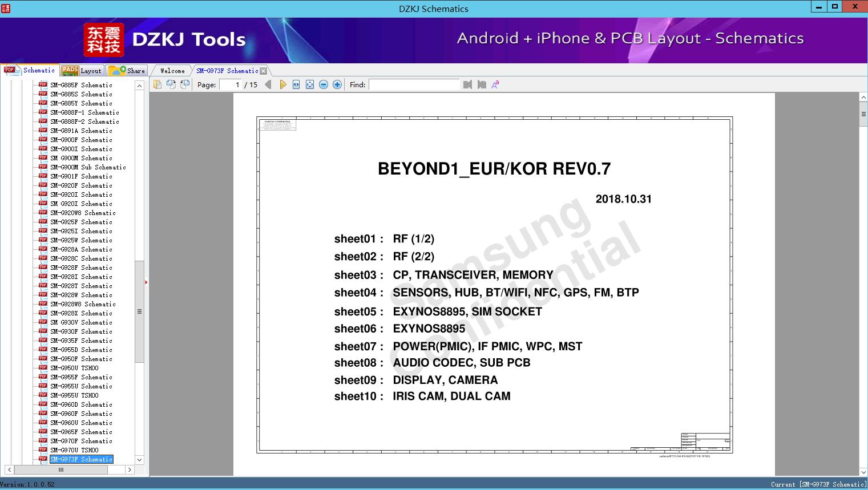Click the tree horizontal scroll left arrow

tap(10, 469)
